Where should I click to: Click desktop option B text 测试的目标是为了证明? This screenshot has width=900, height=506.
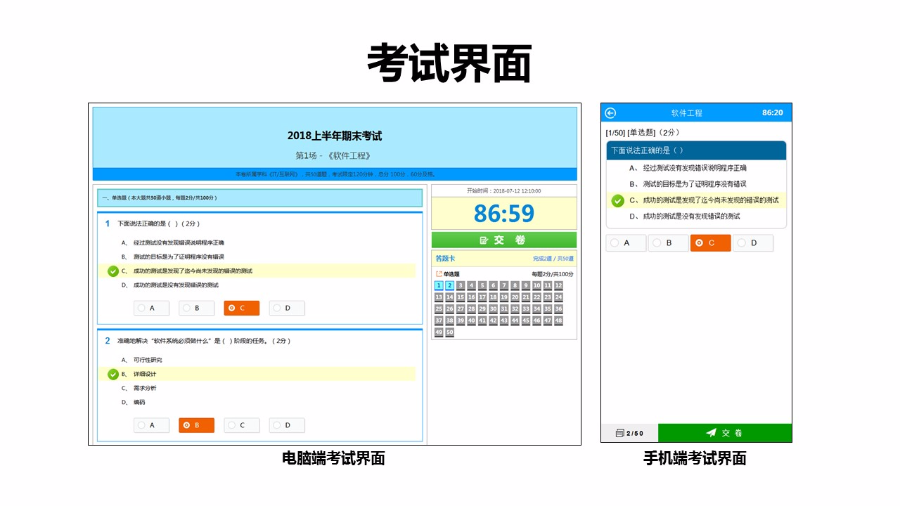click(179, 257)
